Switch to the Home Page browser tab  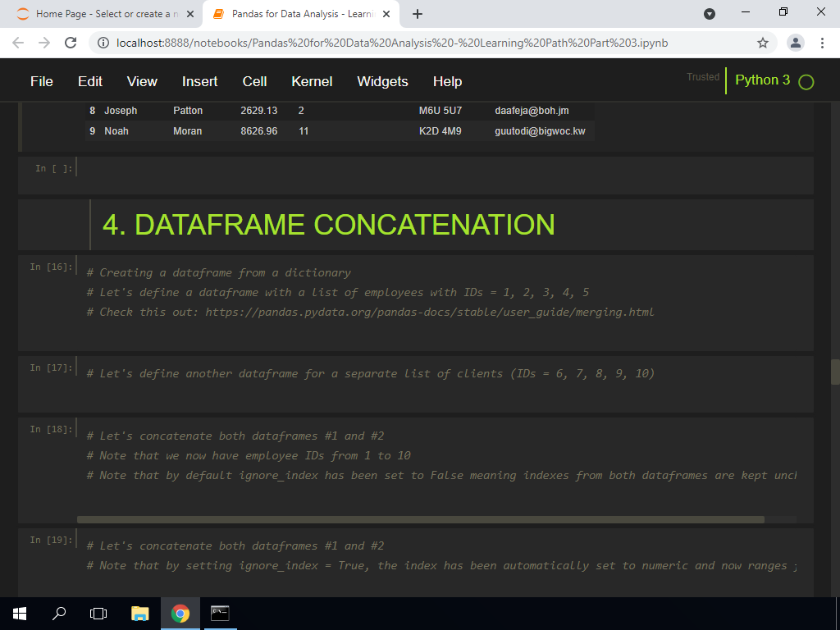point(102,14)
